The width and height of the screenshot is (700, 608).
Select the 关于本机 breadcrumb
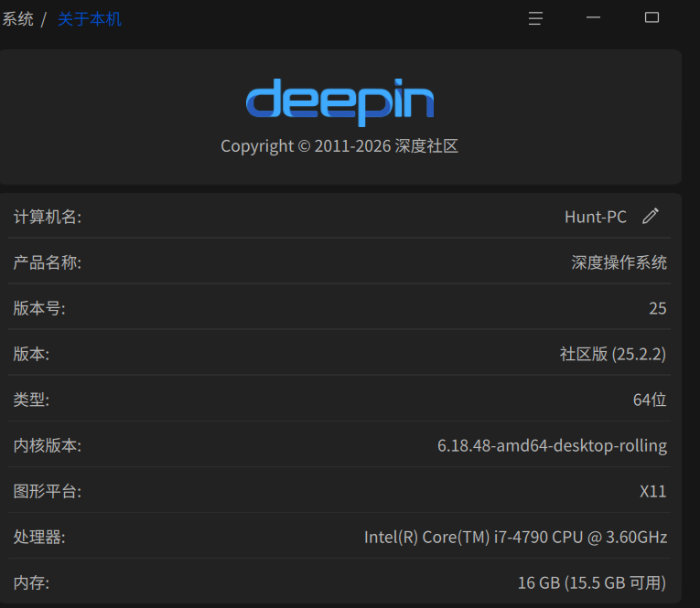point(90,19)
